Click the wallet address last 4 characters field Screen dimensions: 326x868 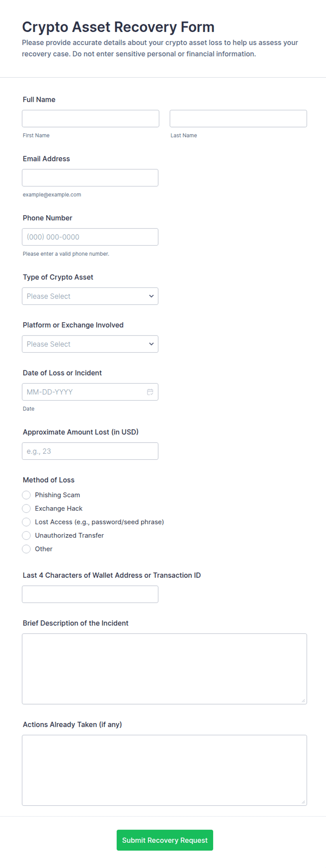90,594
